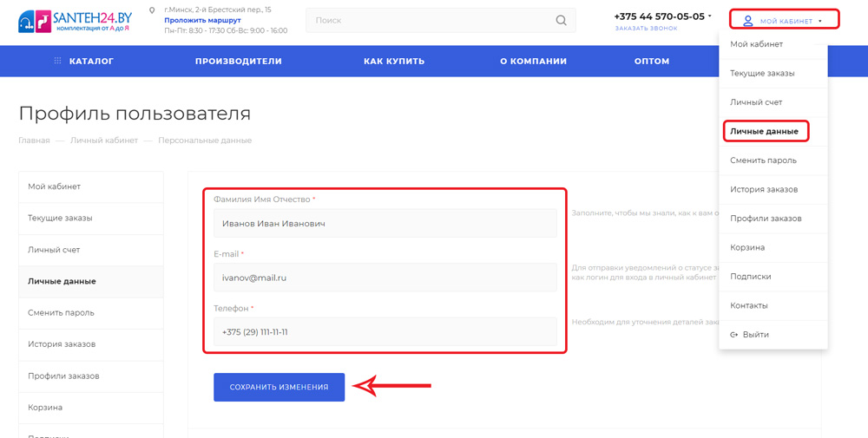Click the E-mail input field

(385, 278)
